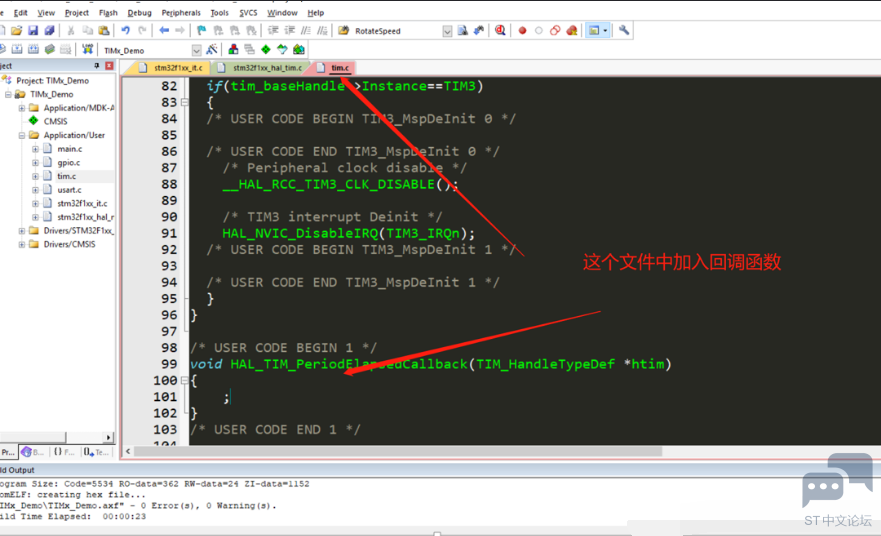Viewport: 881px width, 536px height.
Task: Paste from clipboard via toolbar icon
Action: 104,30
